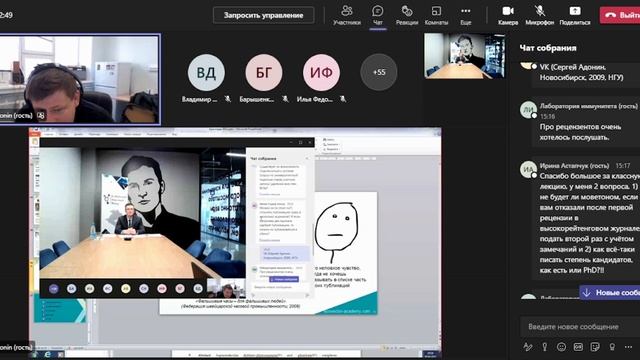Click the meeting timer 2:49
This screenshot has height=360, width=640.
click(6, 15)
